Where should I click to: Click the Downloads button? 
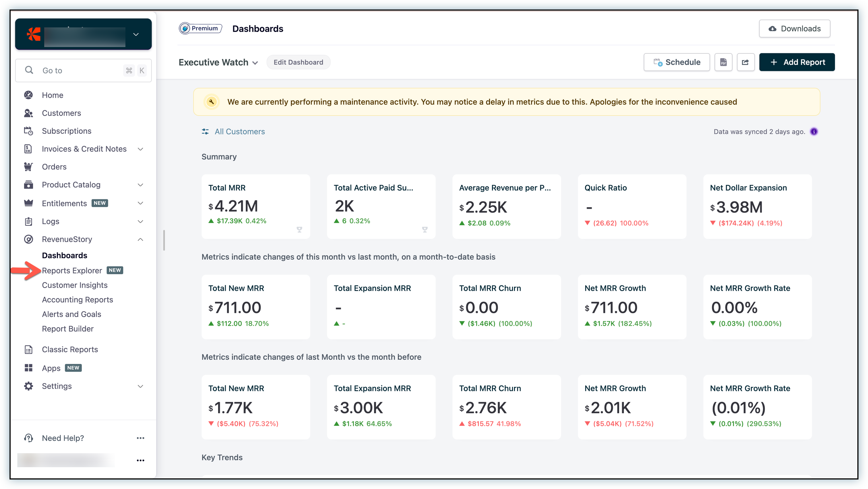tap(795, 29)
